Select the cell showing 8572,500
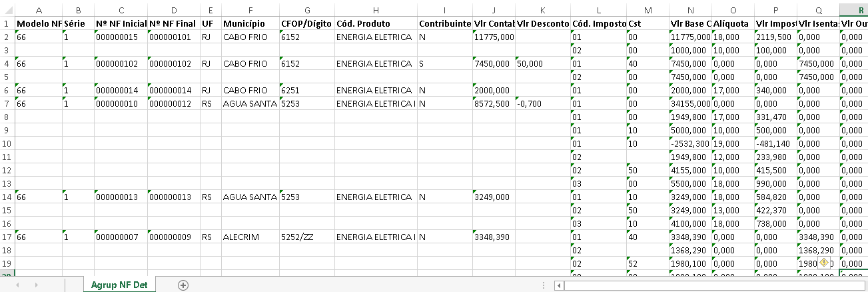Screen dimensions: 868x292 (494, 103)
